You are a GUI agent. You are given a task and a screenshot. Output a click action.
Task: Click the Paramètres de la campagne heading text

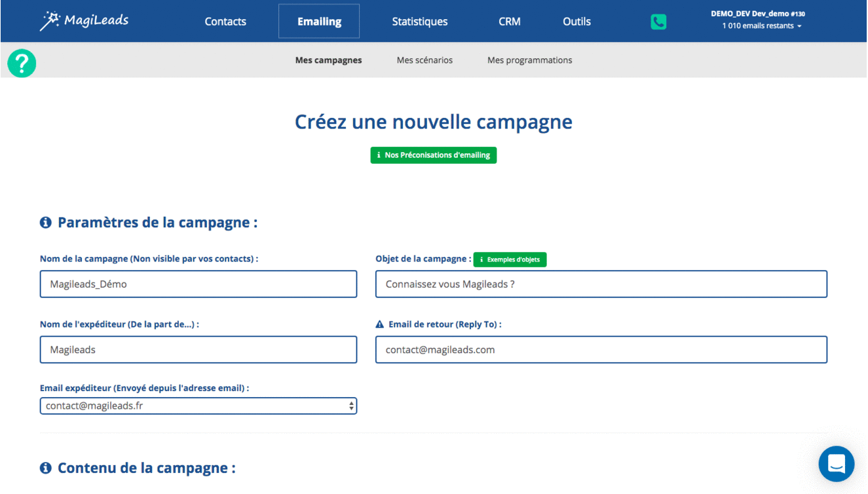(158, 223)
